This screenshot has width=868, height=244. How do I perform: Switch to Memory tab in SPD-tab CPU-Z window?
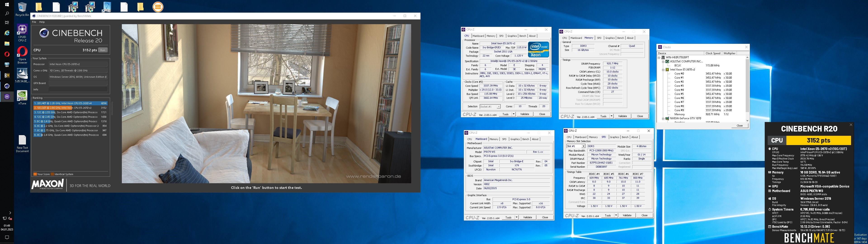(x=593, y=137)
